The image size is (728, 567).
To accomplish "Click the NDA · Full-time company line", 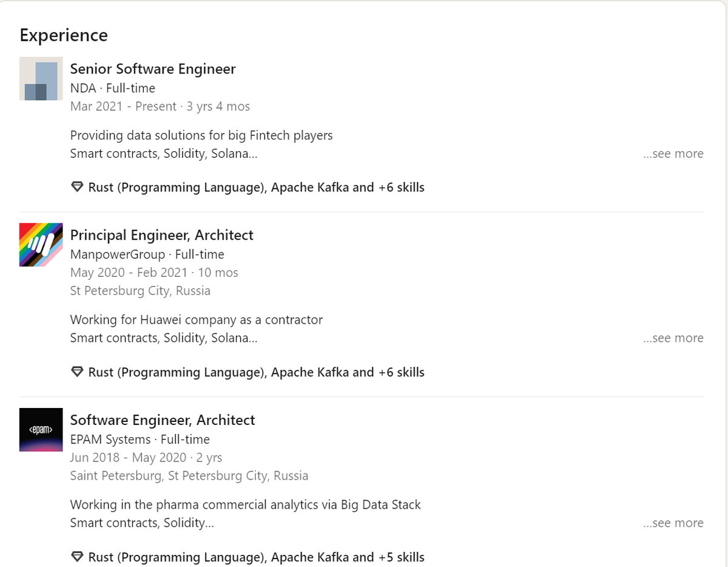I will tap(113, 88).
